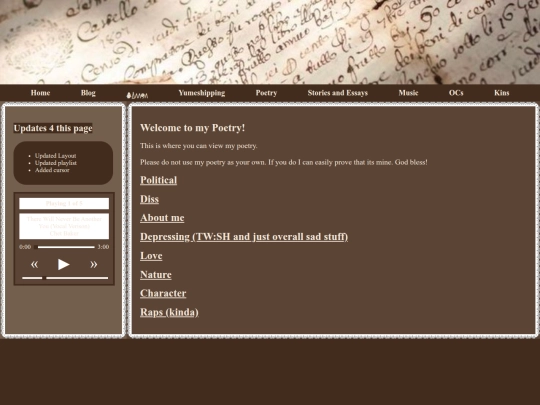The height and width of the screenshot is (405, 540).
Task: Play the current song in the music player
Action: click(x=64, y=264)
